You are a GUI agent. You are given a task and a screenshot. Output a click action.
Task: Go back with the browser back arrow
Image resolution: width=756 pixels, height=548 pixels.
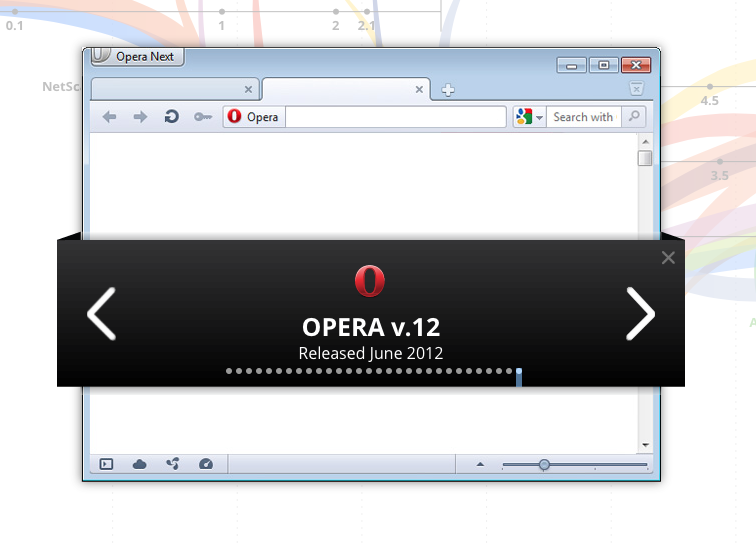pyautogui.click(x=109, y=117)
